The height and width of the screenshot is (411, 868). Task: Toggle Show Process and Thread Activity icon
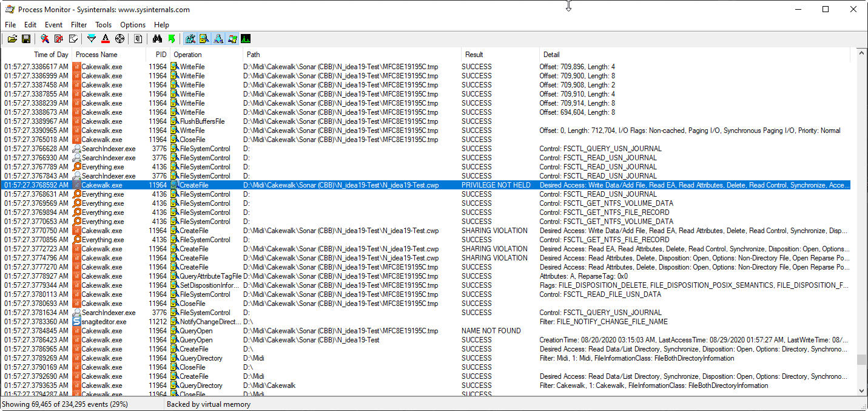coord(232,39)
